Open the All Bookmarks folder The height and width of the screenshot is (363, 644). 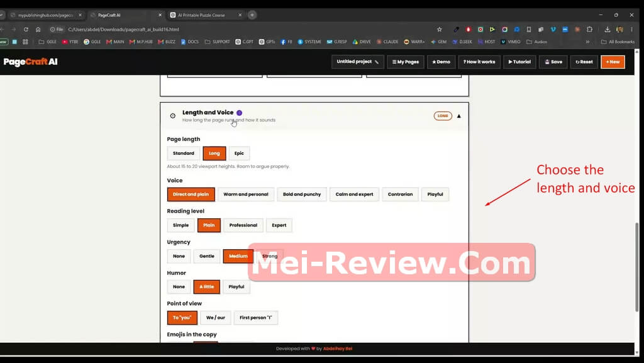618,42
